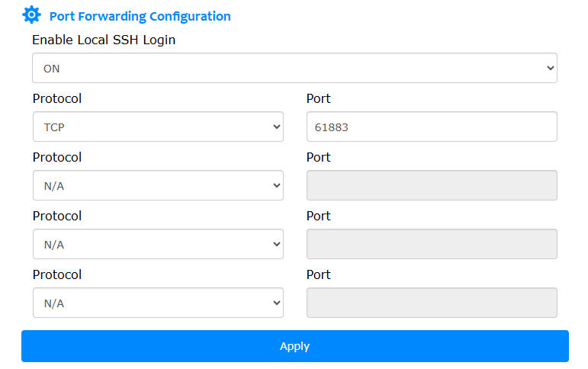This screenshot has width=588, height=369.
Task: Click the blue Apply button
Action: tap(294, 346)
